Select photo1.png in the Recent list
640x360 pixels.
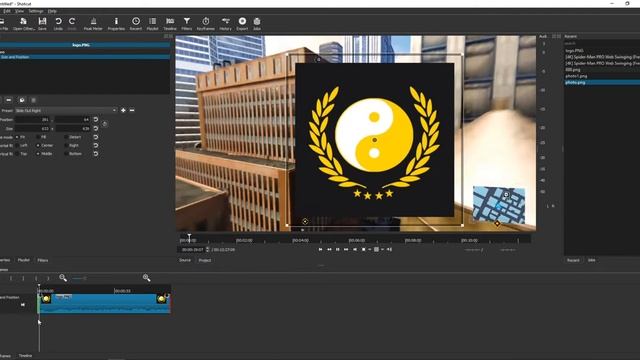click(576, 76)
